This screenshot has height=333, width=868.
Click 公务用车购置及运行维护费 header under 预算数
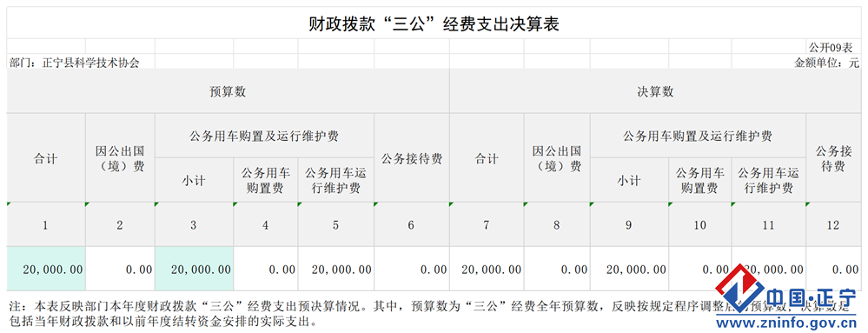coord(264,136)
